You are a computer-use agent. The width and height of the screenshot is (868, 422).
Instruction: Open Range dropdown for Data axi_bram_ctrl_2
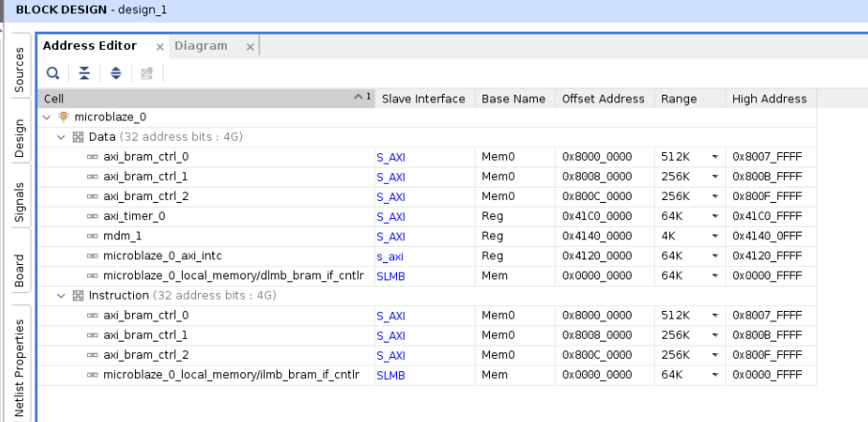coord(715,197)
